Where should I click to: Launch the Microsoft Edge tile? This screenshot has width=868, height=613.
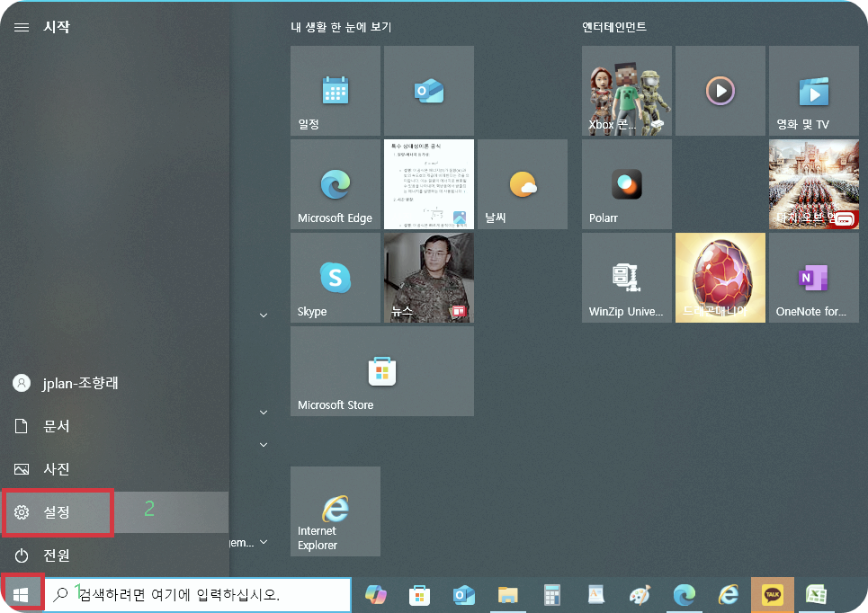click(335, 184)
